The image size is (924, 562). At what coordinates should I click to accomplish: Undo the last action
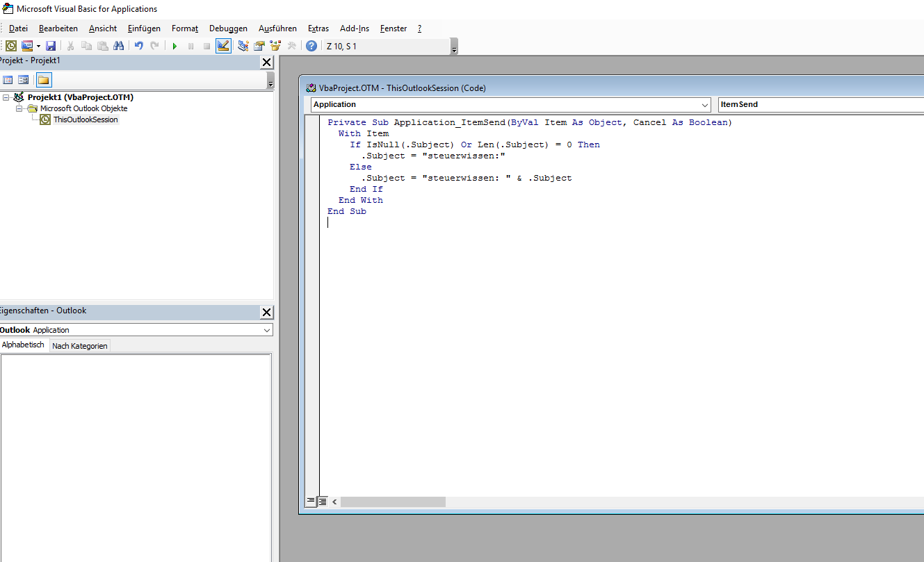point(138,46)
